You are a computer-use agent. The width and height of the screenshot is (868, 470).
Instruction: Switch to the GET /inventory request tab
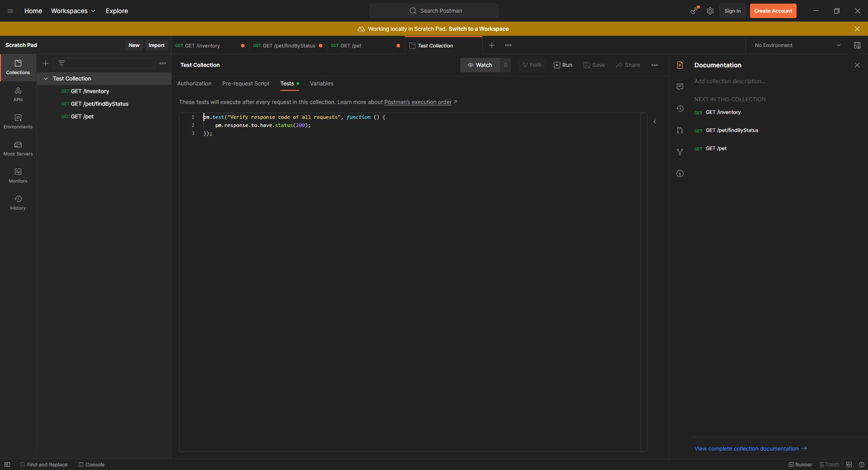point(210,46)
